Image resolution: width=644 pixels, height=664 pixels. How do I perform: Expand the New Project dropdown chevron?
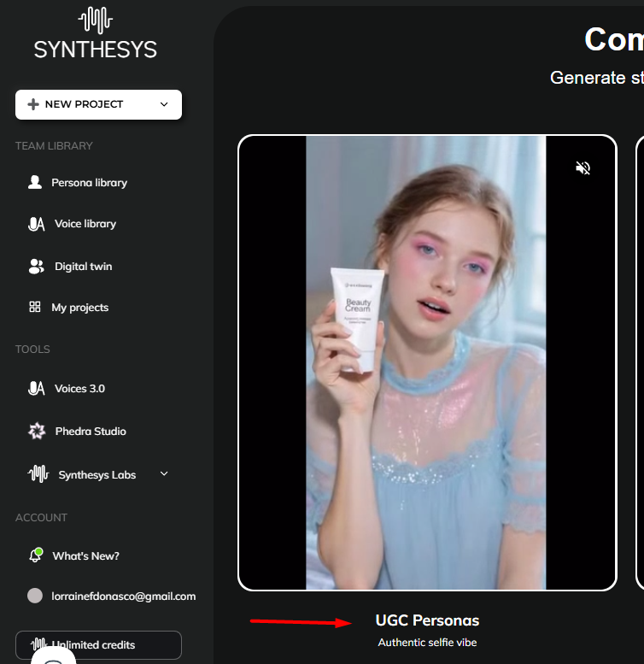[164, 104]
